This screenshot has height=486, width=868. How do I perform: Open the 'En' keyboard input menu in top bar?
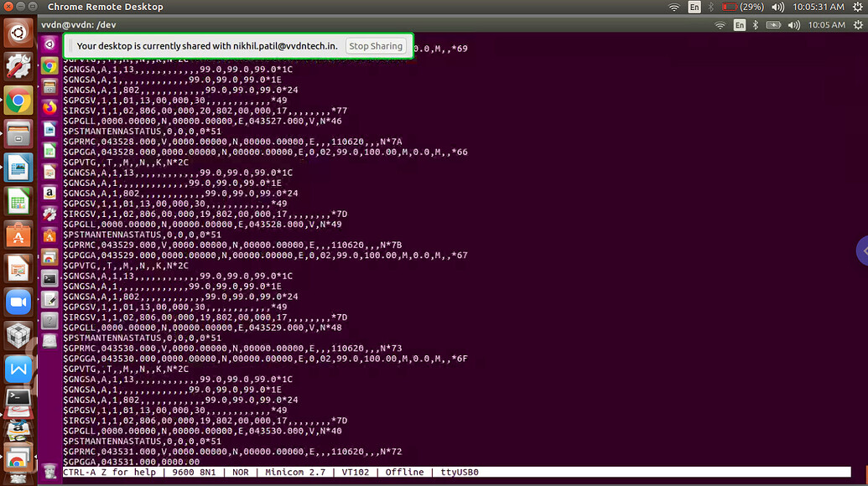694,7
